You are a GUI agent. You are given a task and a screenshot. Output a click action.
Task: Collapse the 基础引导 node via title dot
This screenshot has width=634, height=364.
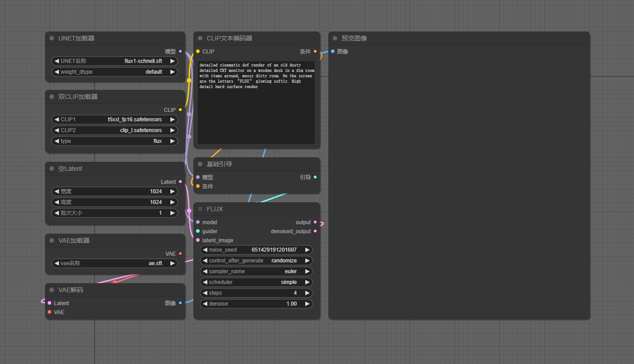point(200,164)
